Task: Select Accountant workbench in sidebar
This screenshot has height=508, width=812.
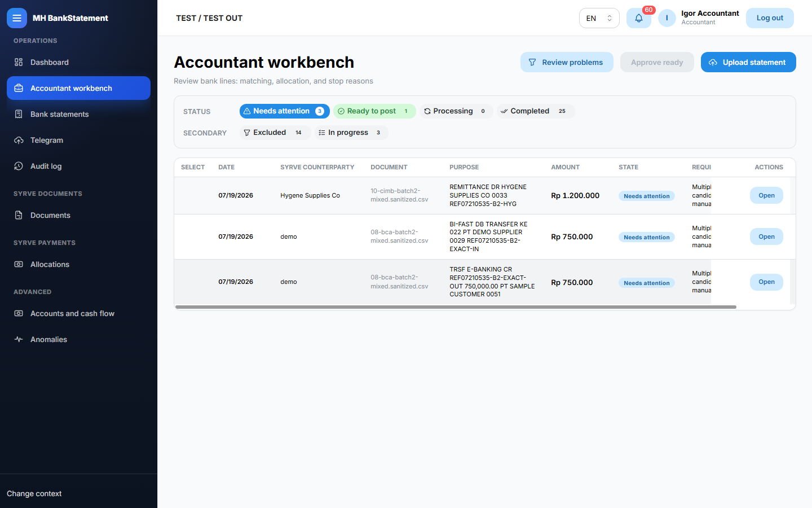Action: [78, 88]
